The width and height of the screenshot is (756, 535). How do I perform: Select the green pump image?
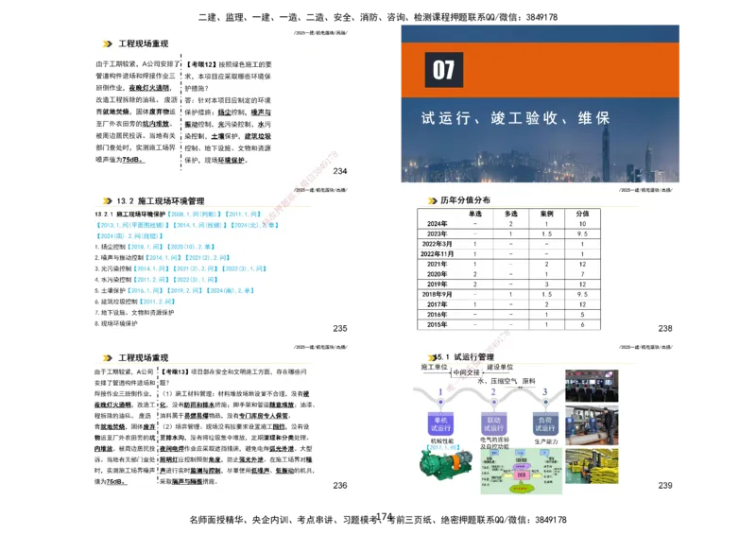[x=445, y=464]
